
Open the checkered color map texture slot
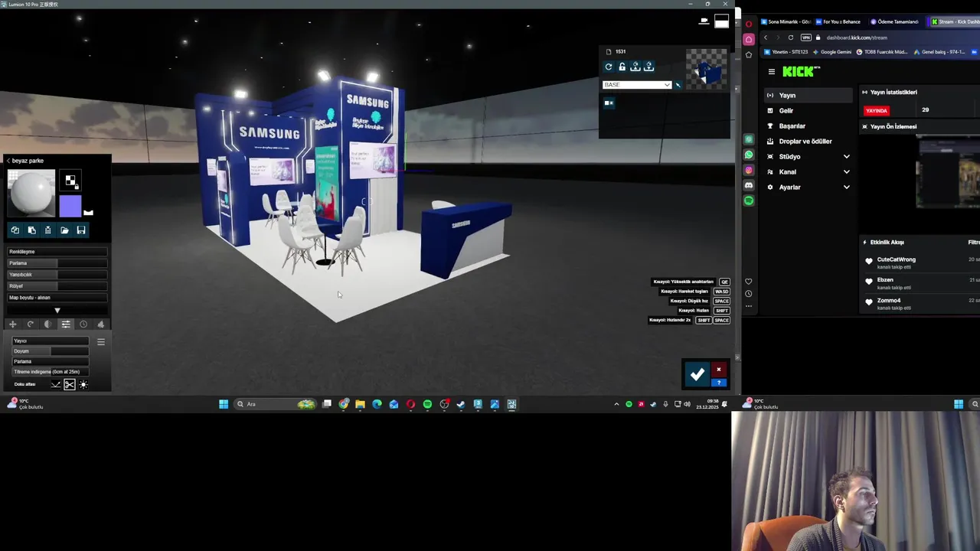coord(70,181)
